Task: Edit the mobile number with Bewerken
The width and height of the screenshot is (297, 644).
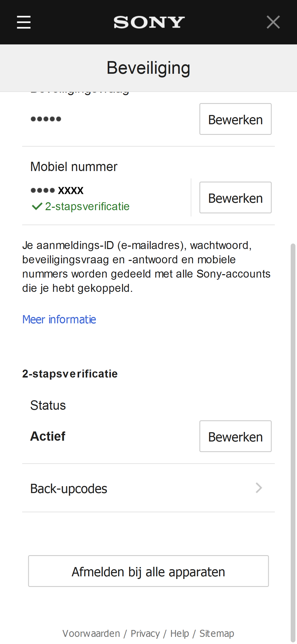Action: click(235, 198)
